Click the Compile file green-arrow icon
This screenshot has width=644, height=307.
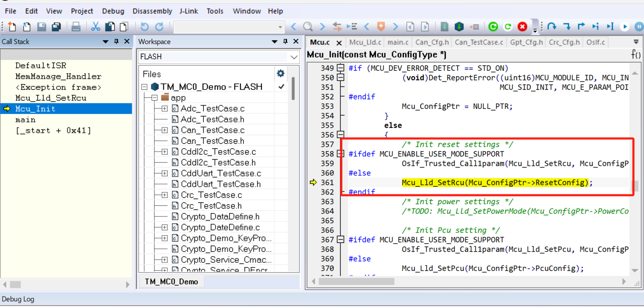tap(444, 27)
